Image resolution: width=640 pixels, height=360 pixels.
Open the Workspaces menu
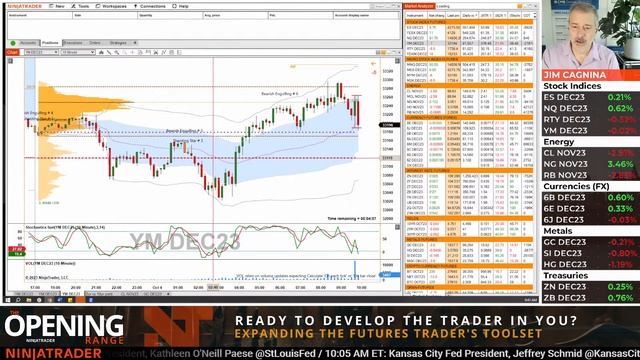(x=111, y=6)
